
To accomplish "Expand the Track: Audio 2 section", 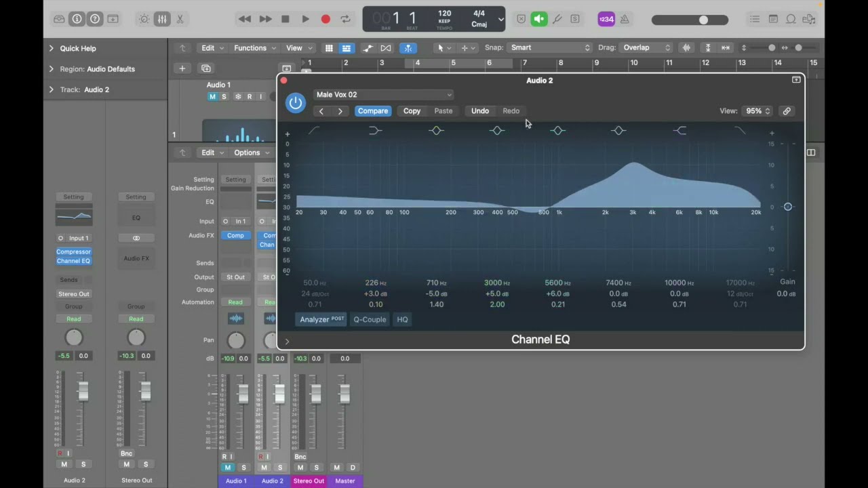I will (51, 89).
